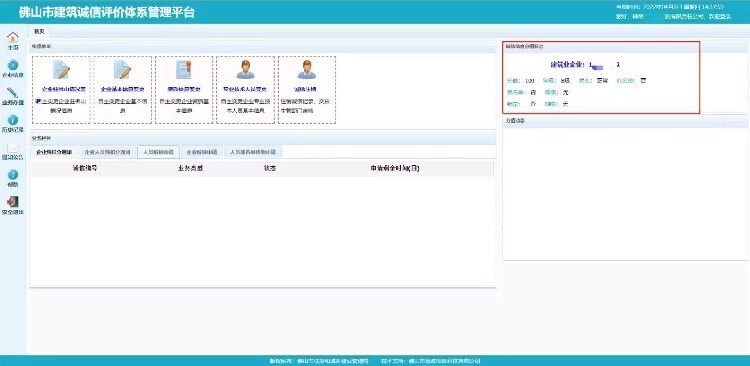Switch to 企业人员 second materials tab

click(x=107, y=152)
